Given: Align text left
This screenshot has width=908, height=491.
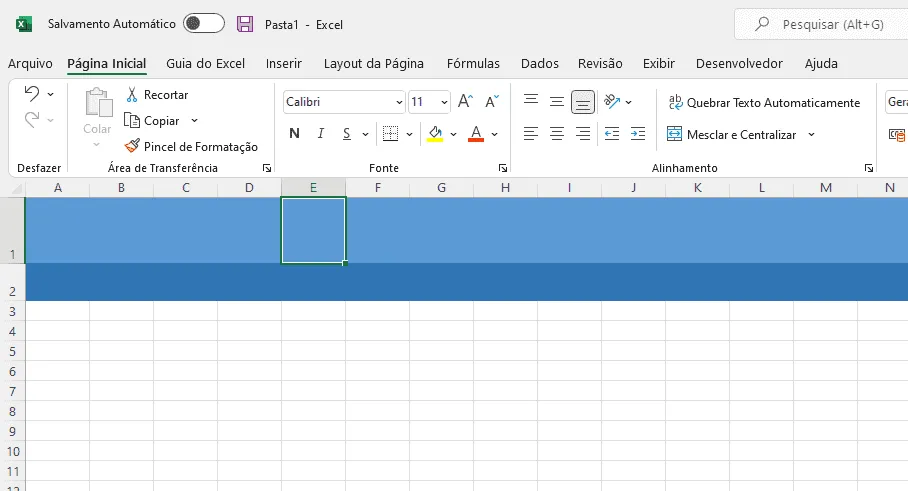Looking at the screenshot, I should click(x=530, y=134).
